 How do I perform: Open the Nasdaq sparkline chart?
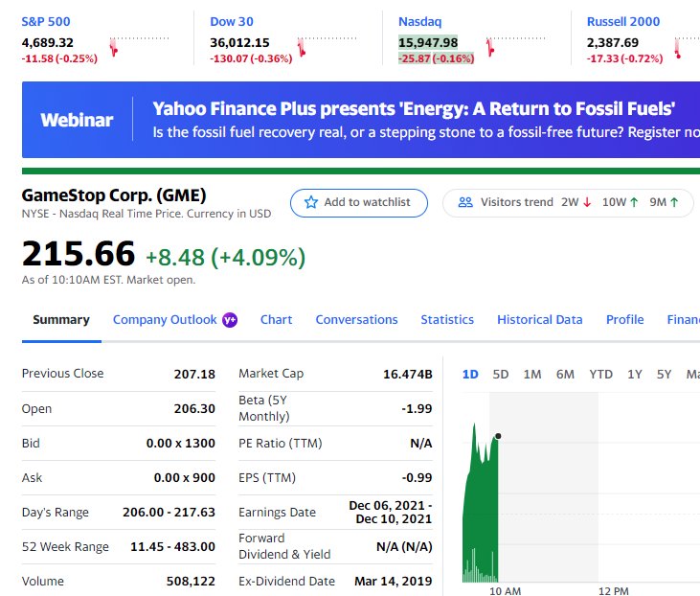tap(515, 47)
